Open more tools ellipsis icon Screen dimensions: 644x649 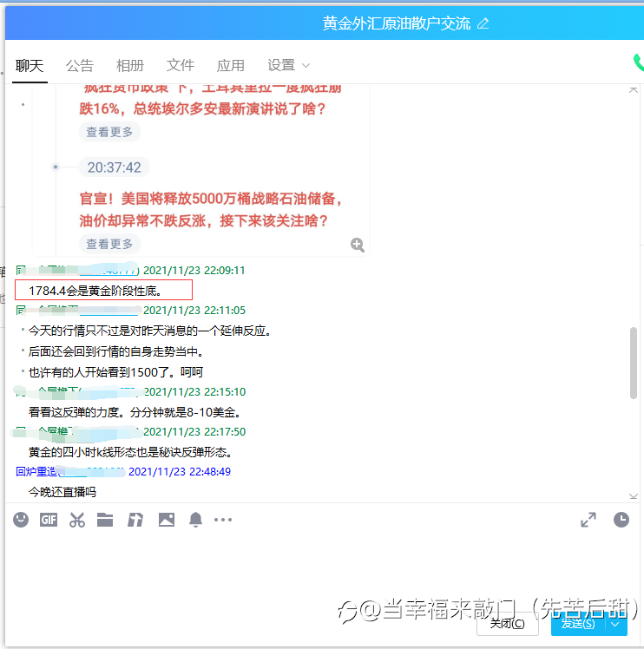pos(223,520)
